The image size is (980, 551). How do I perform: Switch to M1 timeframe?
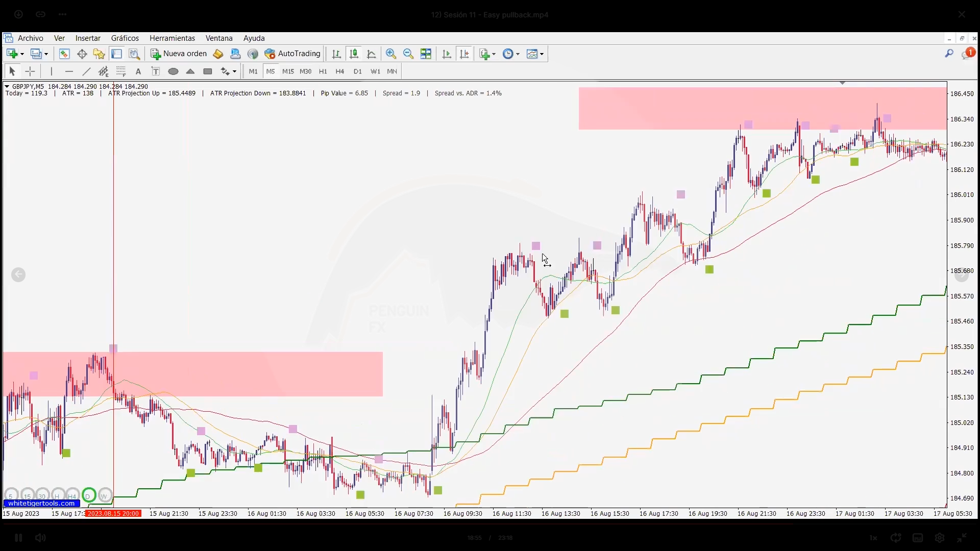pyautogui.click(x=253, y=71)
